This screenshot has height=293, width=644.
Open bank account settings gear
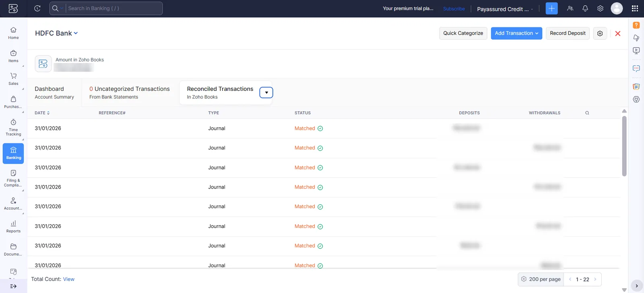(600, 33)
